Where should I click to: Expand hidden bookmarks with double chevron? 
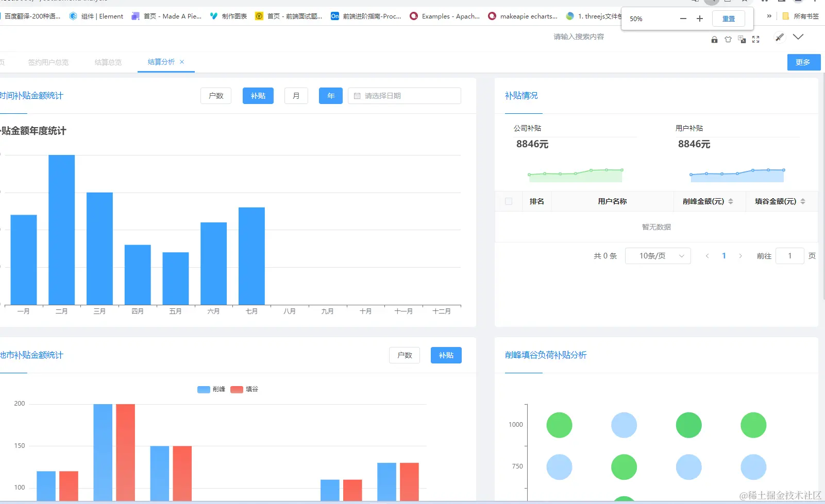click(x=769, y=16)
